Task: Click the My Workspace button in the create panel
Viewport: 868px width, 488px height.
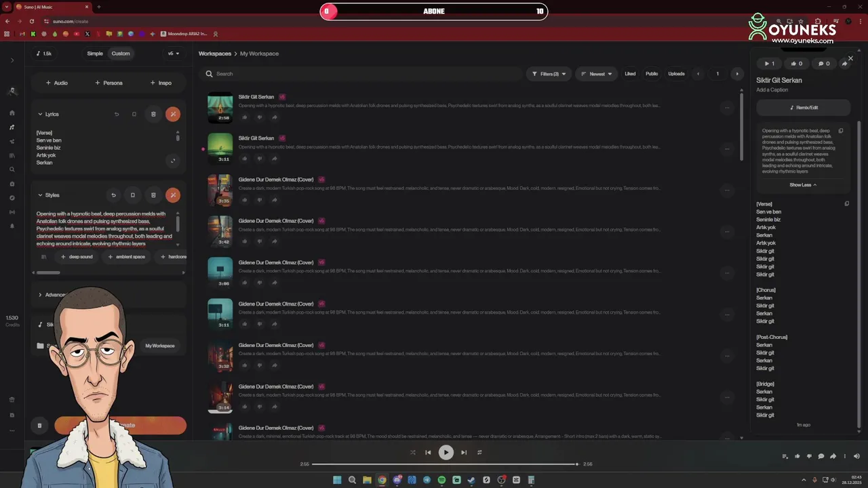Action: (160, 346)
